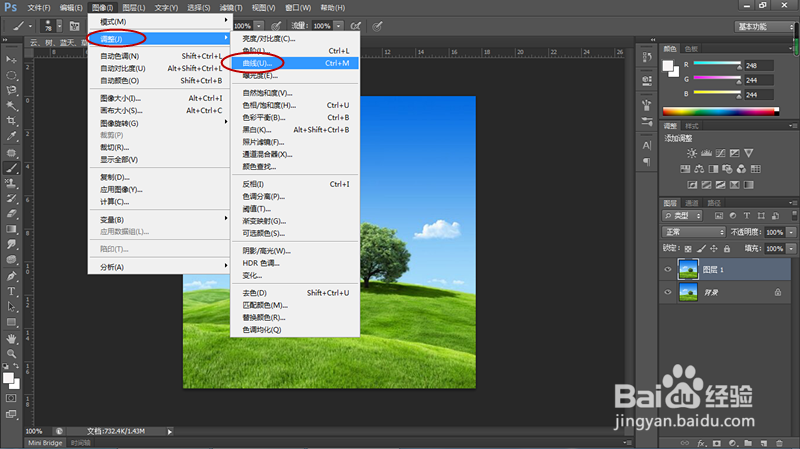Select the Clone Stamp tool
This screenshot has width=800, height=449.
click(x=11, y=183)
